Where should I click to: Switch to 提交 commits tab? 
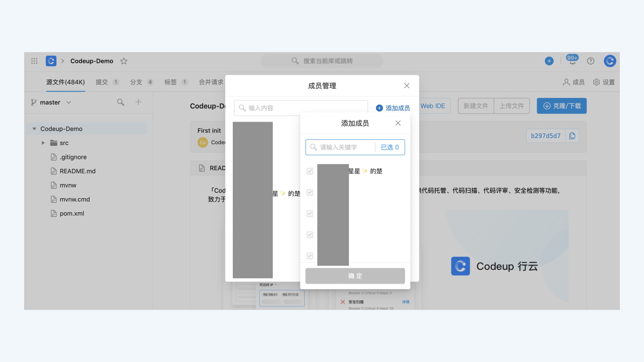click(107, 82)
